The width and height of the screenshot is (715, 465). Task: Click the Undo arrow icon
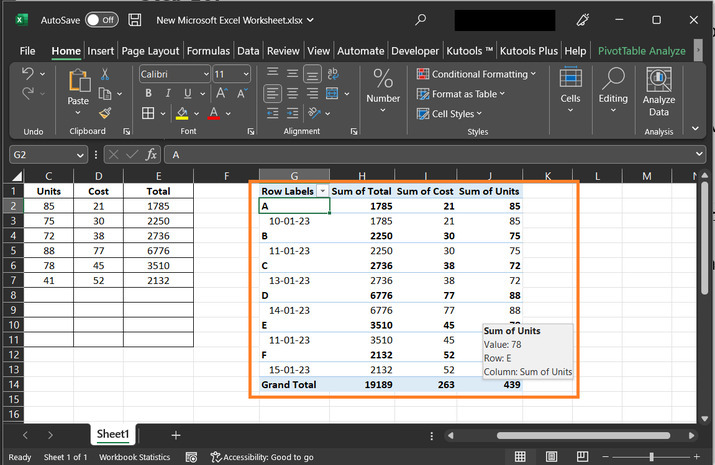pos(28,74)
